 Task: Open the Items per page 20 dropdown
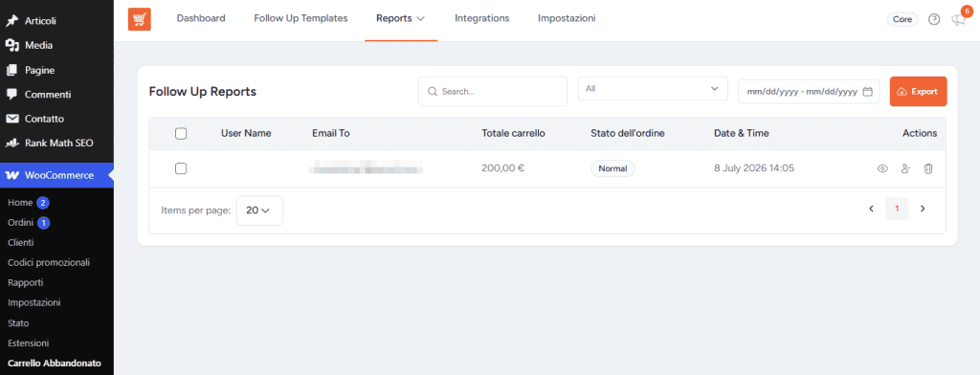(x=259, y=210)
